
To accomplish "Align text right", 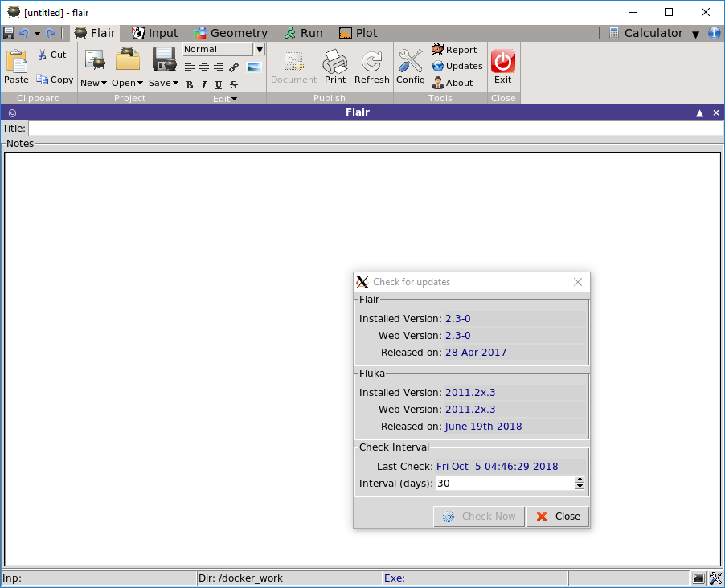I will pos(219,67).
